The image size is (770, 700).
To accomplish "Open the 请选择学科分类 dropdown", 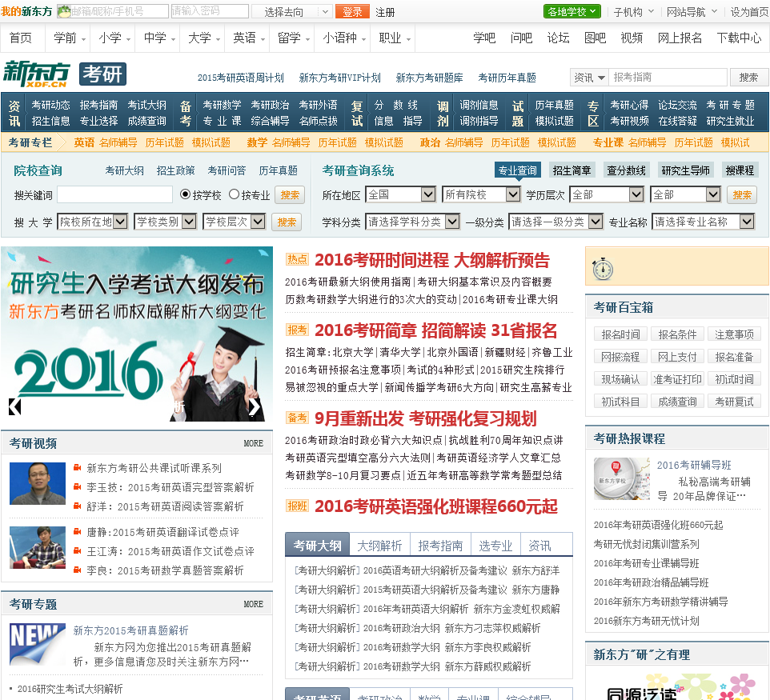I will pos(412,222).
